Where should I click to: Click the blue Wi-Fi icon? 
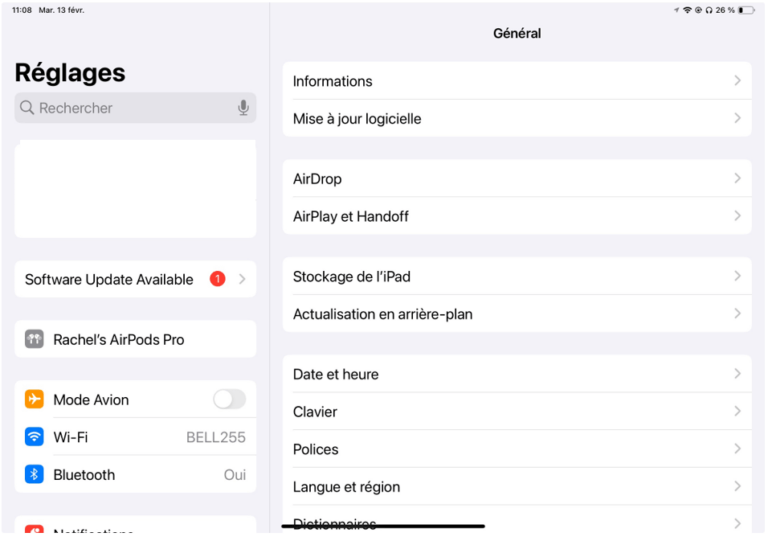34,437
